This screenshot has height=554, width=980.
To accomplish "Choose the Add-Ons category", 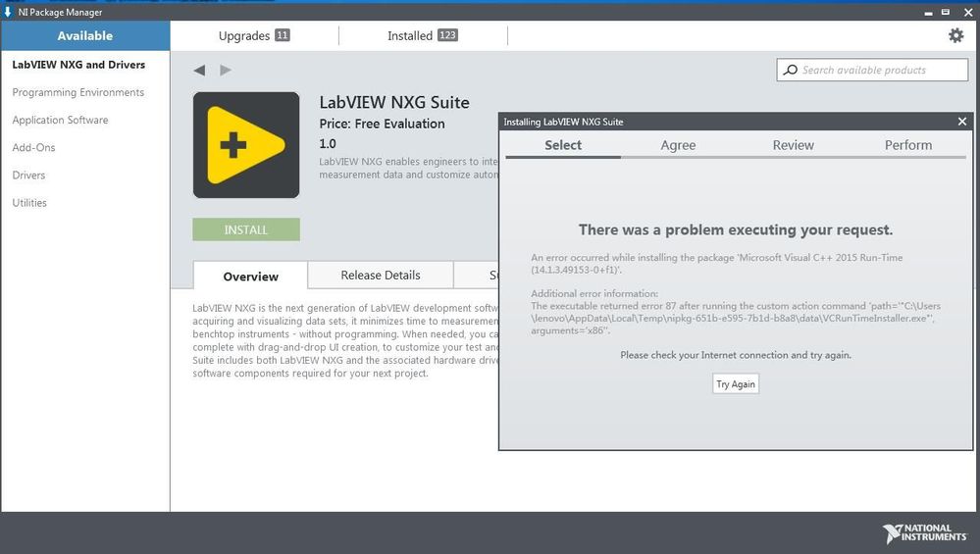I will [33, 147].
